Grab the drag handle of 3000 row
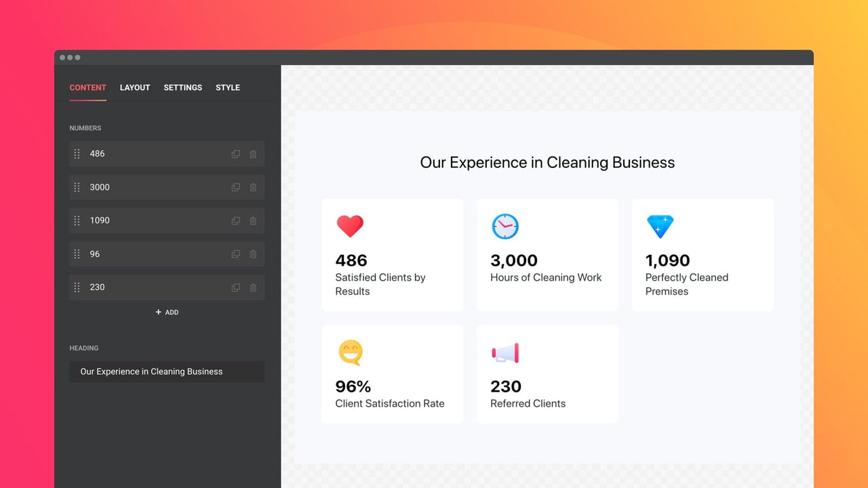 [77, 187]
